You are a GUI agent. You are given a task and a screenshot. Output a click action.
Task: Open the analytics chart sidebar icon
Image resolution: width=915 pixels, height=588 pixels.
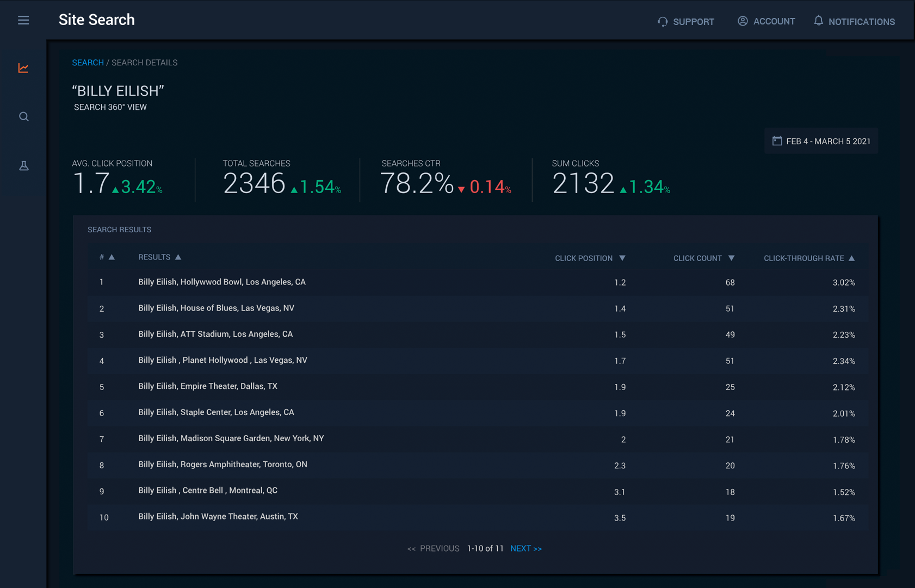click(23, 68)
